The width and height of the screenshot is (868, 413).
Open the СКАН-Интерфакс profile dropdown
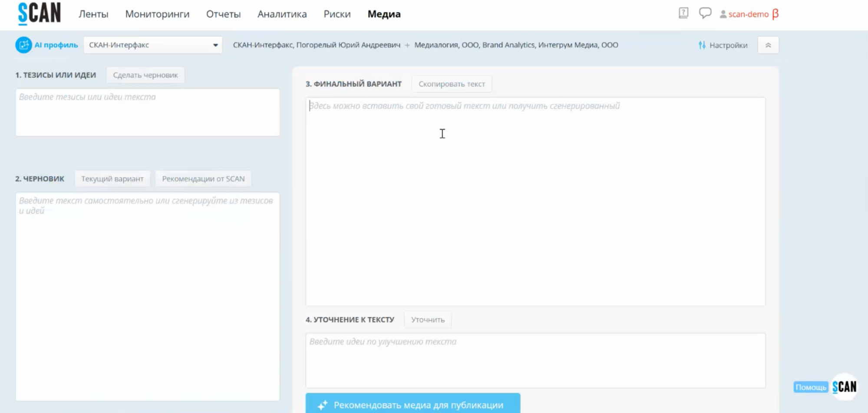pyautogui.click(x=153, y=45)
